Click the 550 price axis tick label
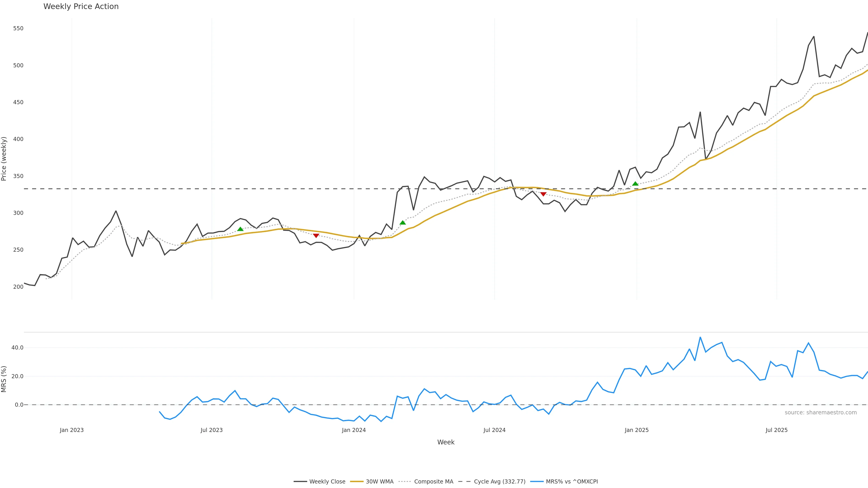This screenshot has width=868, height=488. tap(18, 28)
